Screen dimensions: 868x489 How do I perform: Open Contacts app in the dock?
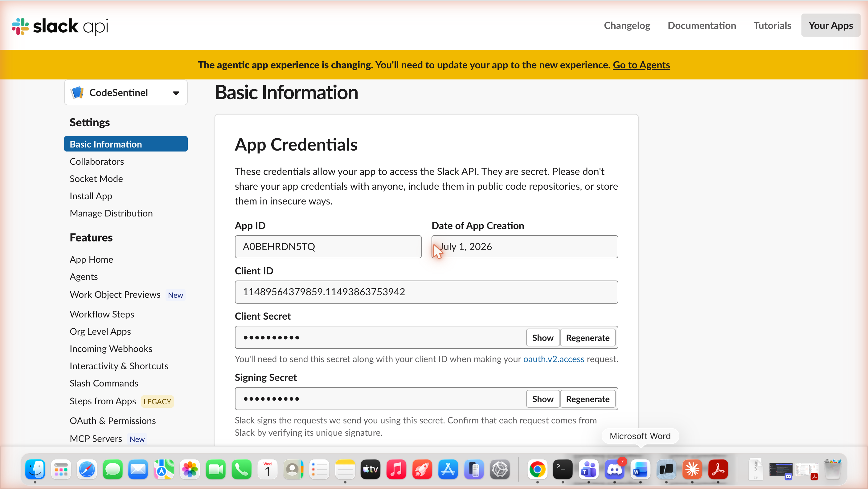point(293,469)
